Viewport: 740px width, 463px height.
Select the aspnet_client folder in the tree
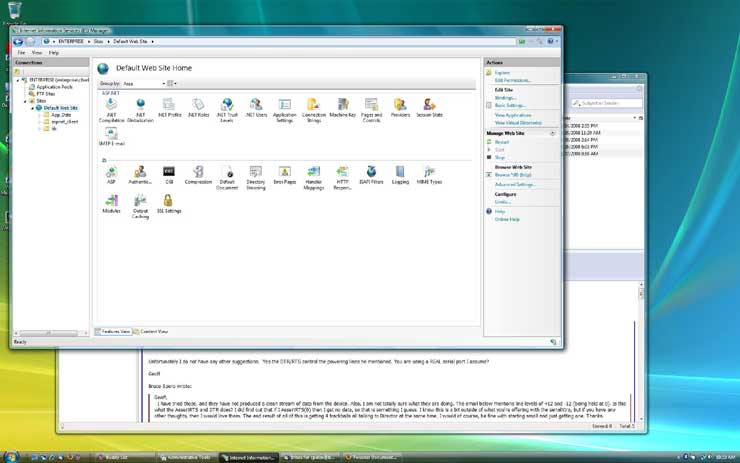pos(65,122)
